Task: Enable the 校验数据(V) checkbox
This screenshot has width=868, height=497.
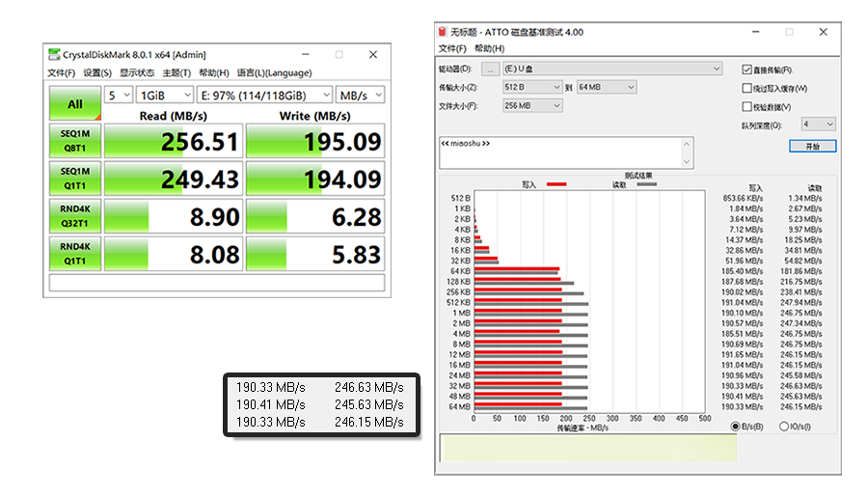Action: (747, 106)
